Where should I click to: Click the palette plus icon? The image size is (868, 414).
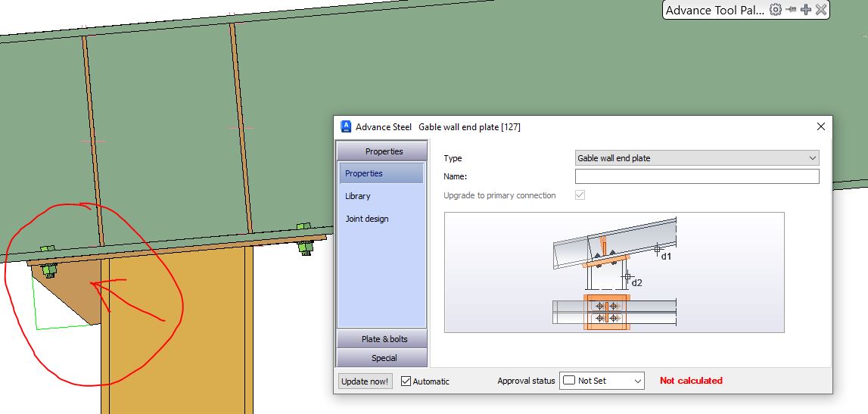coord(806,10)
